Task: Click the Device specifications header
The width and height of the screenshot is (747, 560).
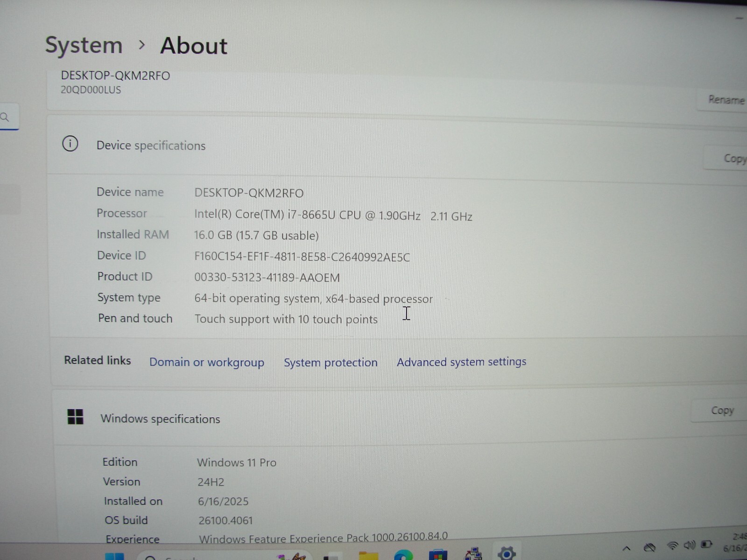Action: pos(151,146)
